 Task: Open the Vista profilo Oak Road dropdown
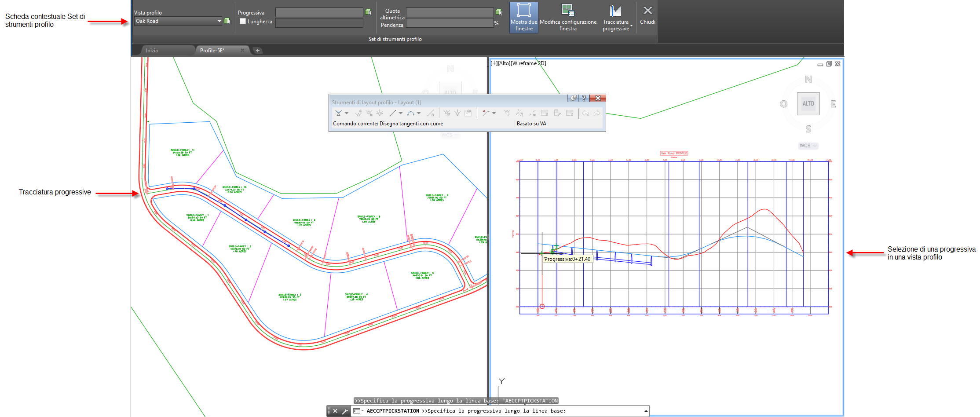pos(178,21)
